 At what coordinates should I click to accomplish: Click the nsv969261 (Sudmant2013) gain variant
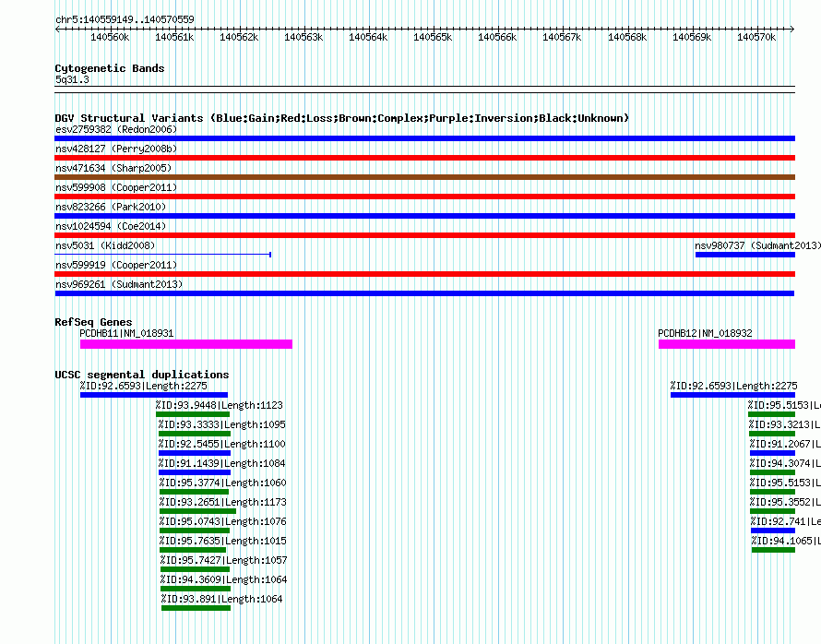(x=424, y=293)
